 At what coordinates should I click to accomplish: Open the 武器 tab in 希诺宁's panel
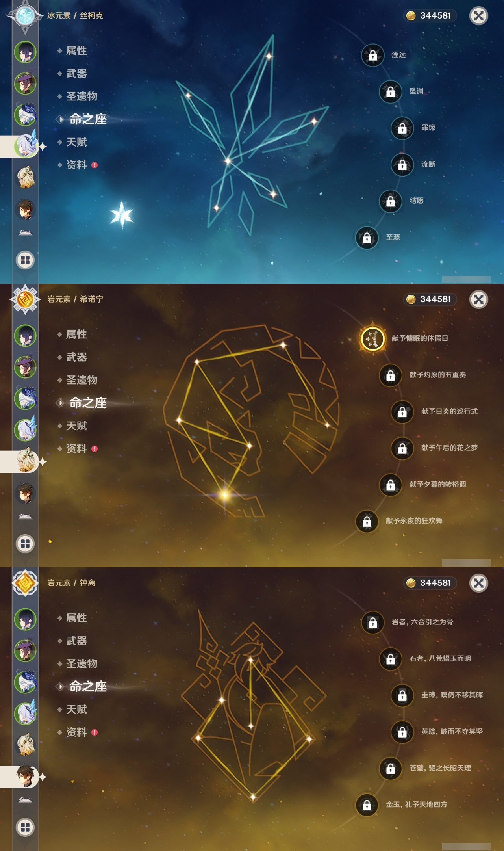pyautogui.click(x=76, y=357)
